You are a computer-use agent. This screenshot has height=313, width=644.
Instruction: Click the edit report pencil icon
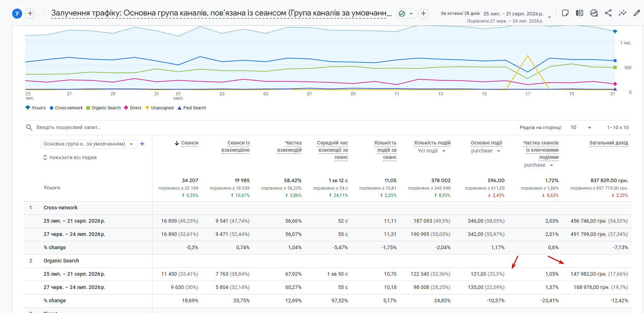(636, 13)
